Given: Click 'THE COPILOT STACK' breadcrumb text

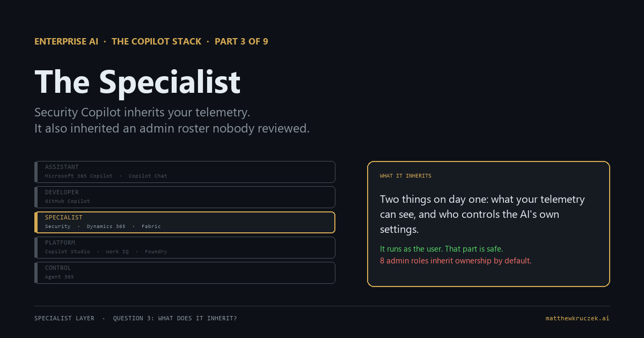Looking at the screenshot, I should (x=157, y=41).
